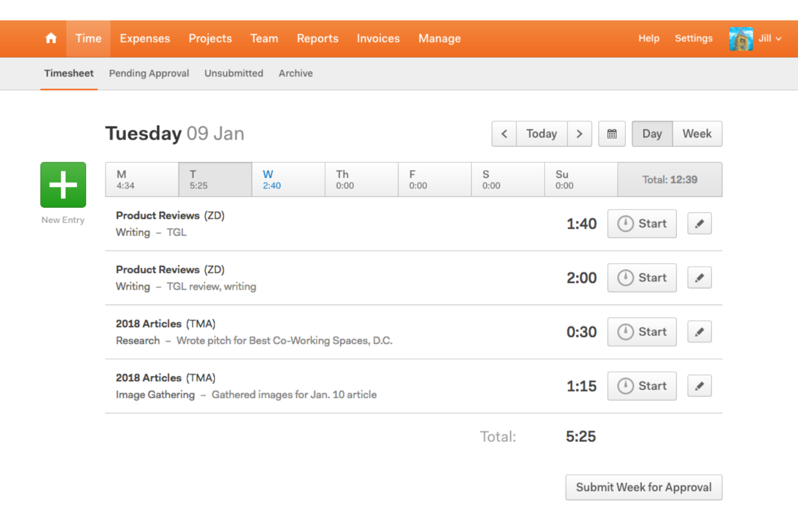
Task: Edit the Image Gathering entry using pencil icon
Action: [699, 385]
